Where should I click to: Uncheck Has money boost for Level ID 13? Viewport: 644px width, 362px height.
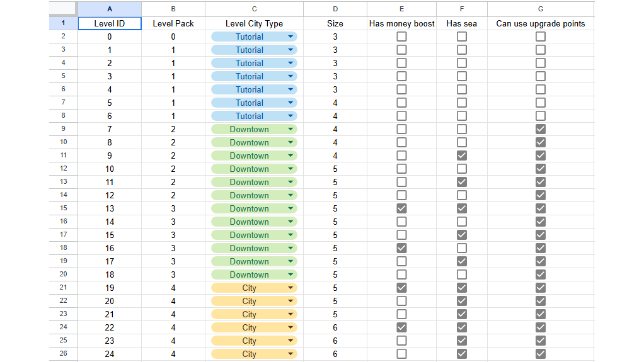[x=401, y=208]
